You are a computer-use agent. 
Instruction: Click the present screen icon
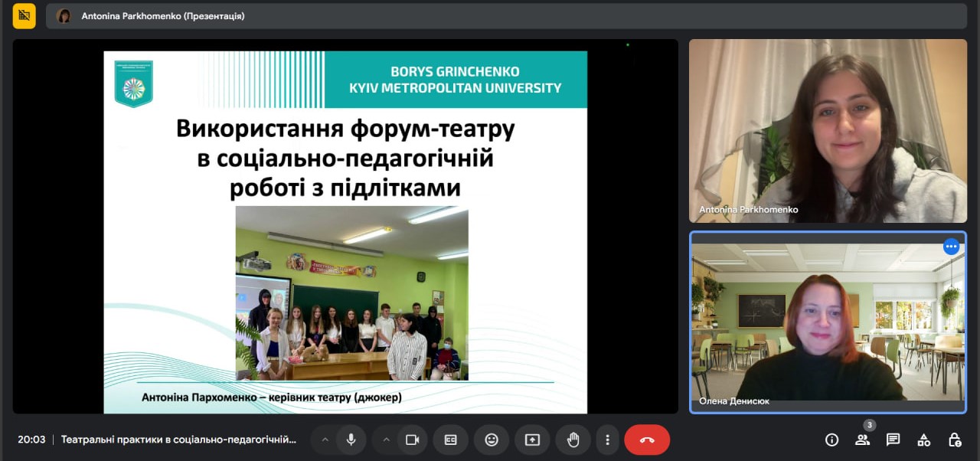tap(532, 440)
